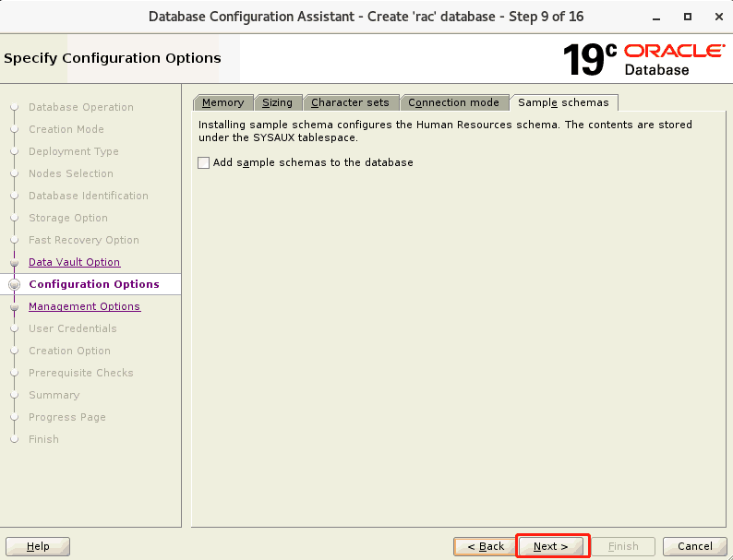The width and height of the screenshot is (733, 560).
Task: Cancel the database creation wizard
Action: pos(694,546)
